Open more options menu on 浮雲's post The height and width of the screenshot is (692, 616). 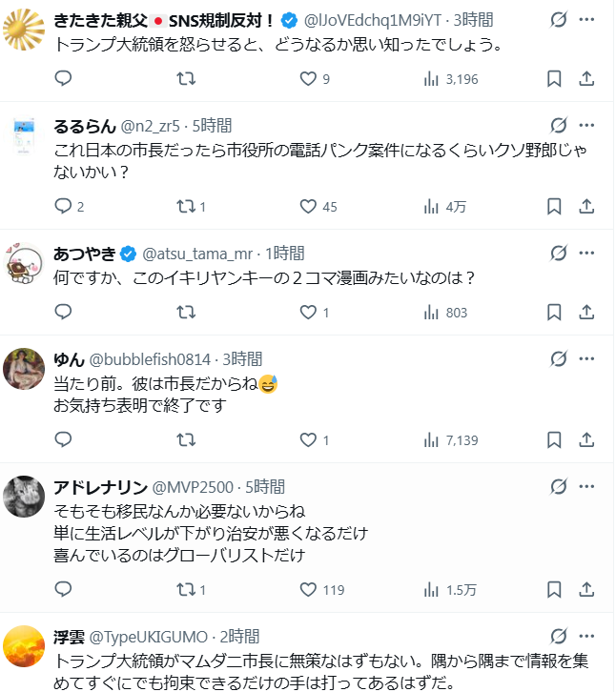587,637
